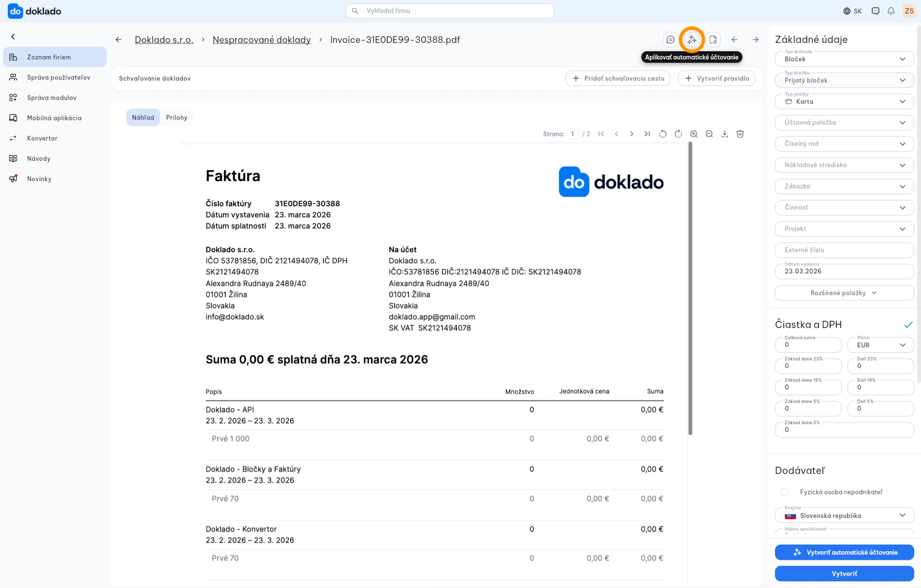
Task: Open Typ dokladu dropdown
Action: click(844, 59)
